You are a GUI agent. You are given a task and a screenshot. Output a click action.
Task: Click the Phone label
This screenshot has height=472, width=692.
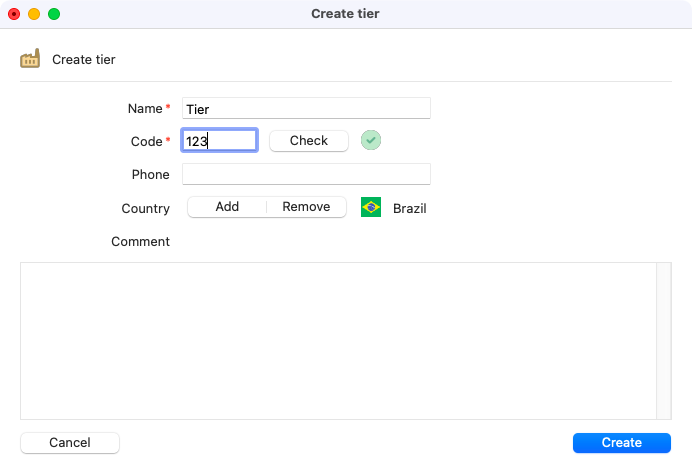click(x=150, y=175)
